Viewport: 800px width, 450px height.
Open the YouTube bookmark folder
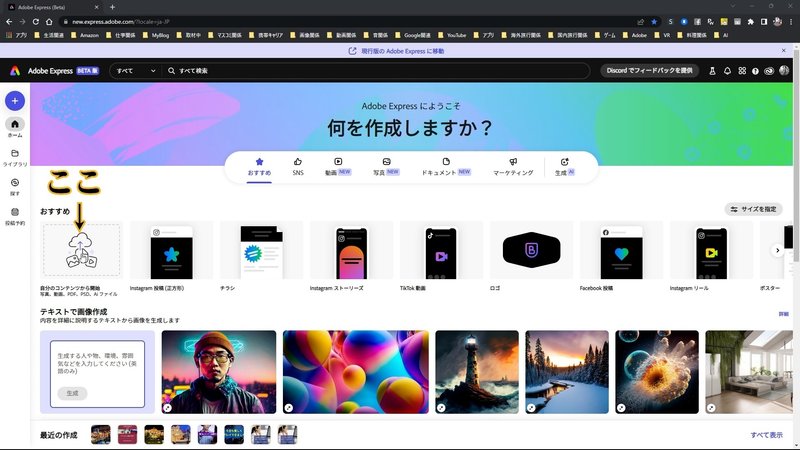pyautogui.click(x=452, y=35)
